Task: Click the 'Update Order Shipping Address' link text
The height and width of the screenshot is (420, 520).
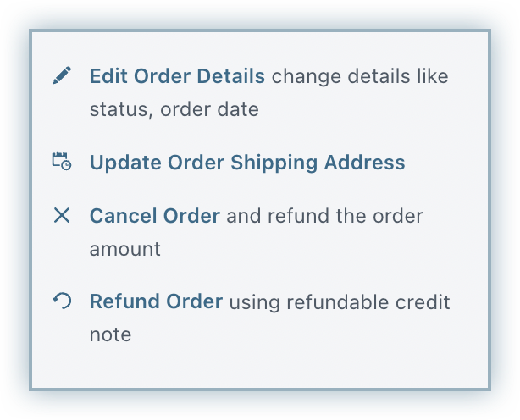Action: tap(246, 162)
